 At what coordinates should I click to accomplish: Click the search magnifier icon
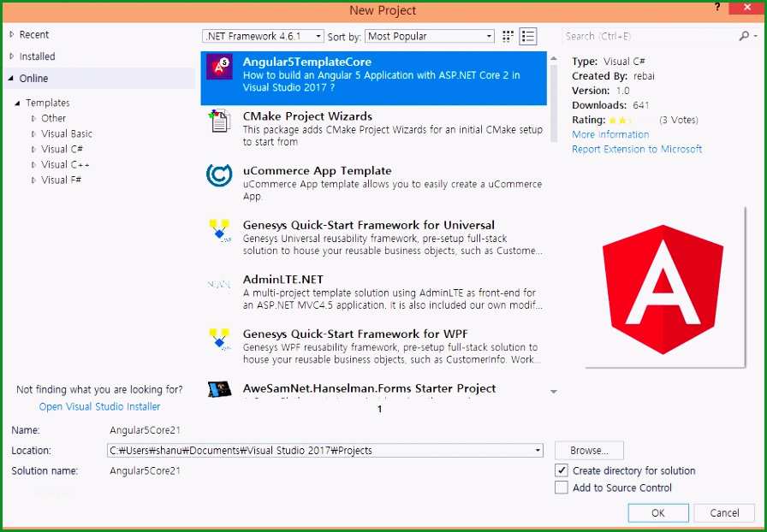pos(744,36)
